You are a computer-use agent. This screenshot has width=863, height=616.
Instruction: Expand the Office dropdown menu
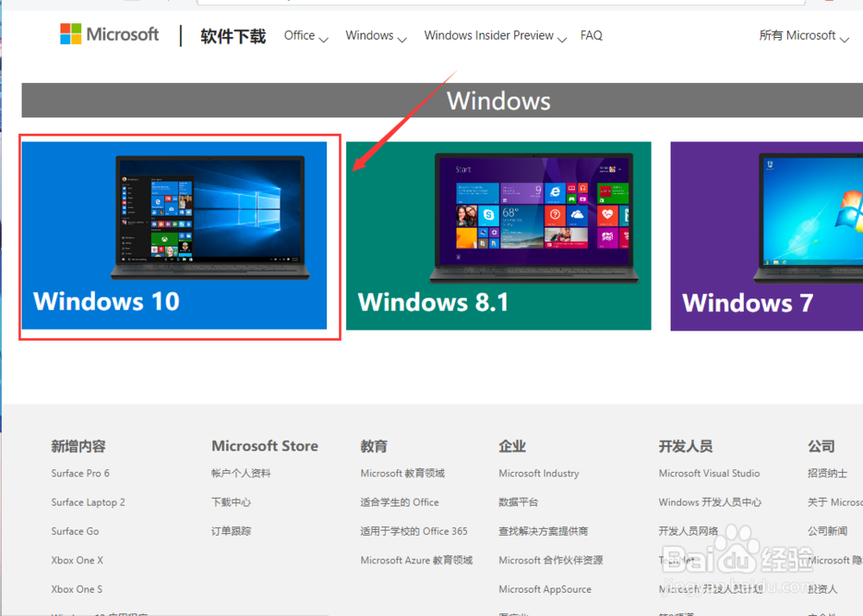click(x=300, y=35)
